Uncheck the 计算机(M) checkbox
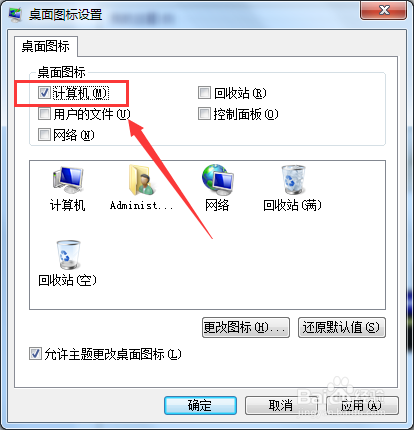414x430 pixels. [x=44, y=93]
